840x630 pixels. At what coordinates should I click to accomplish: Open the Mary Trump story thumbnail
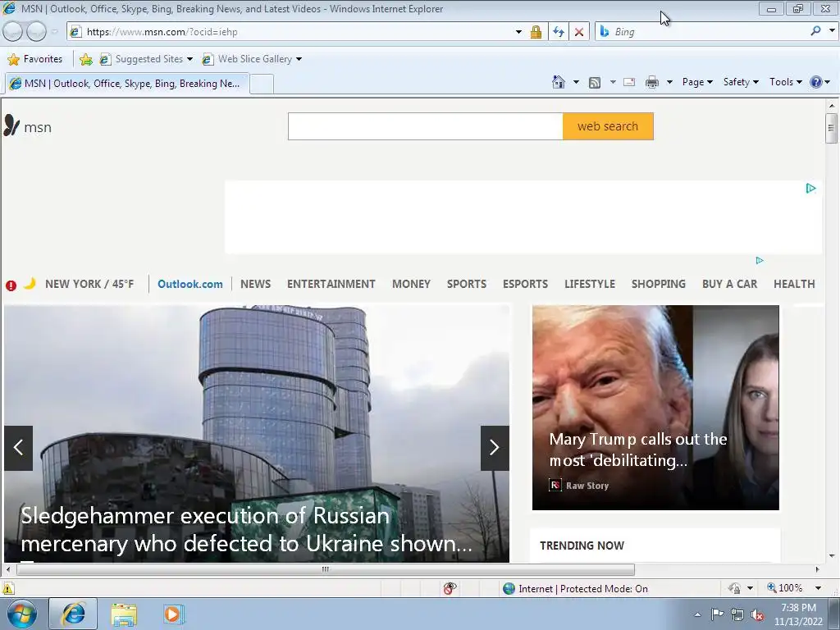click(x=655, y=408)
